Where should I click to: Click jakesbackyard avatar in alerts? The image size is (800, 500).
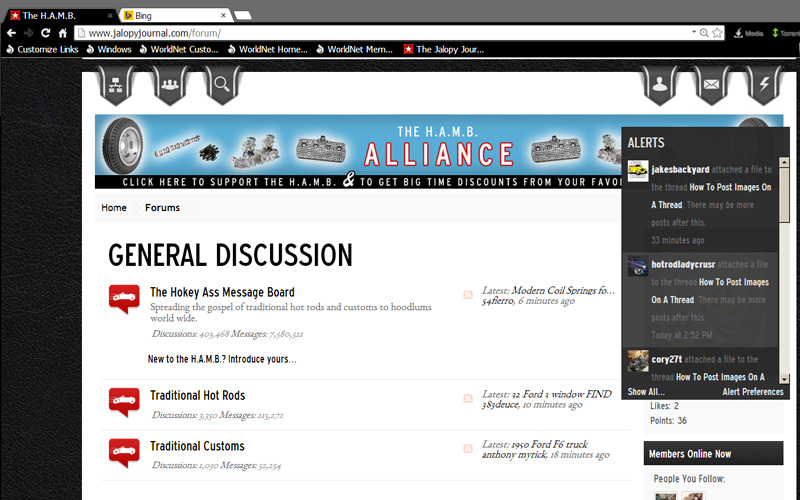pyautogui.click(x=638, y=171)
